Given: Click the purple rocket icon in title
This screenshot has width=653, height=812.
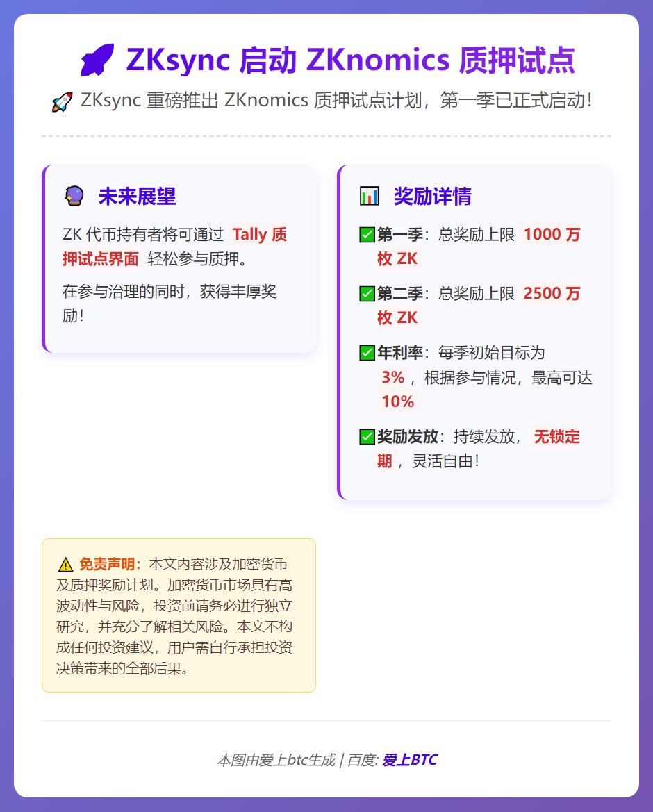Looking at the screenshot, I should tap(97, 60).
